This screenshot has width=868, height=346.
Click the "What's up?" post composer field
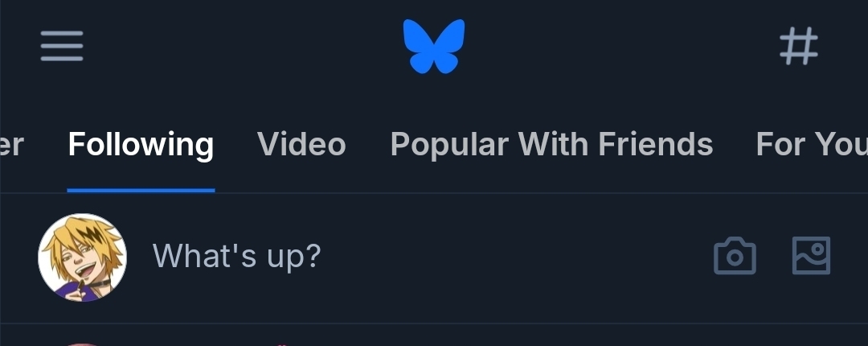click(x=237, y=256)
